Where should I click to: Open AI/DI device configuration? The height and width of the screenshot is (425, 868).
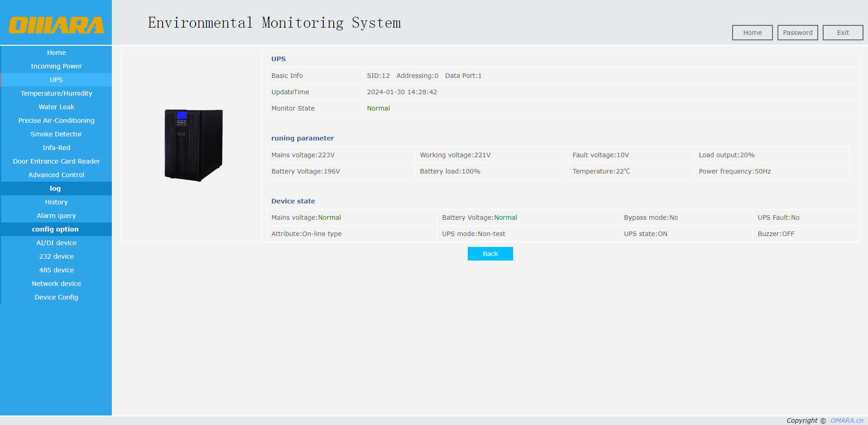(56, 243)
